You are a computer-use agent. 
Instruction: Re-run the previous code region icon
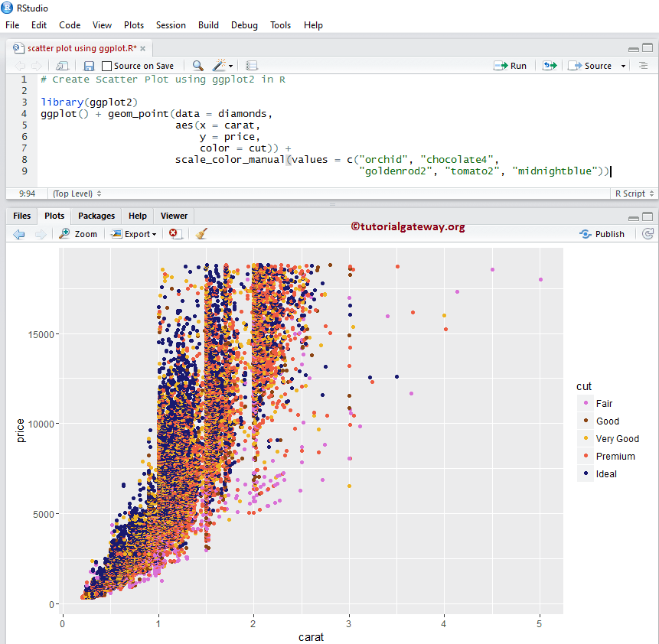tap(550, 66)
